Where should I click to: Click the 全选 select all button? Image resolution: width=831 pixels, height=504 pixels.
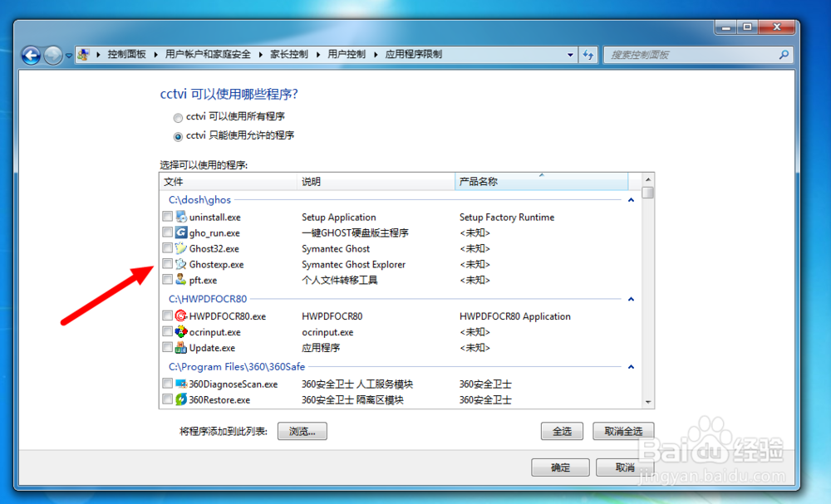tap(562, 432)
